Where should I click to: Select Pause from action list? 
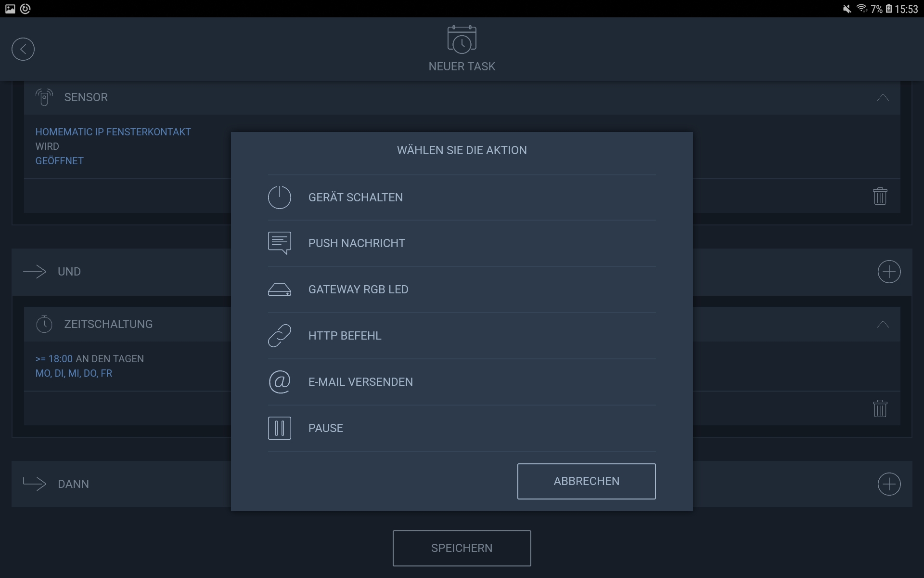point(326,428)
